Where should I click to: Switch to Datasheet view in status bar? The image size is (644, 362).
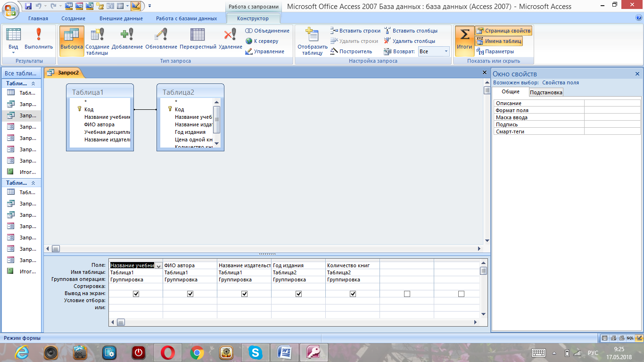point(604,338)
